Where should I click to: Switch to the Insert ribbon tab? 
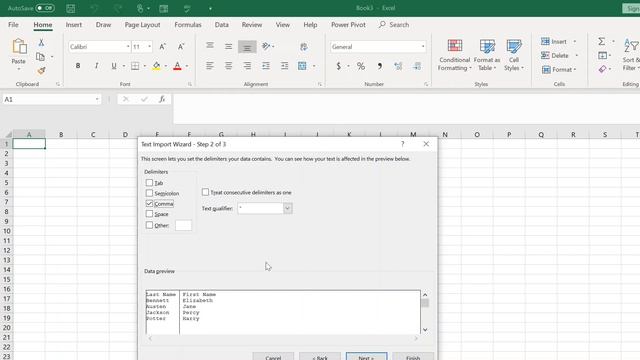pos(73,25)
